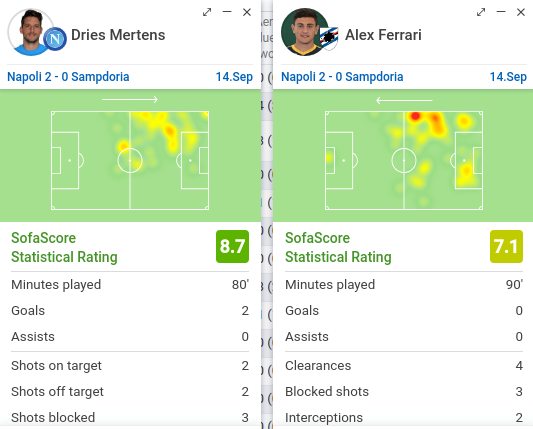The image size is (533, 429).
Task: Click the Alex Ferrari name heading
Action: [383, 35]
